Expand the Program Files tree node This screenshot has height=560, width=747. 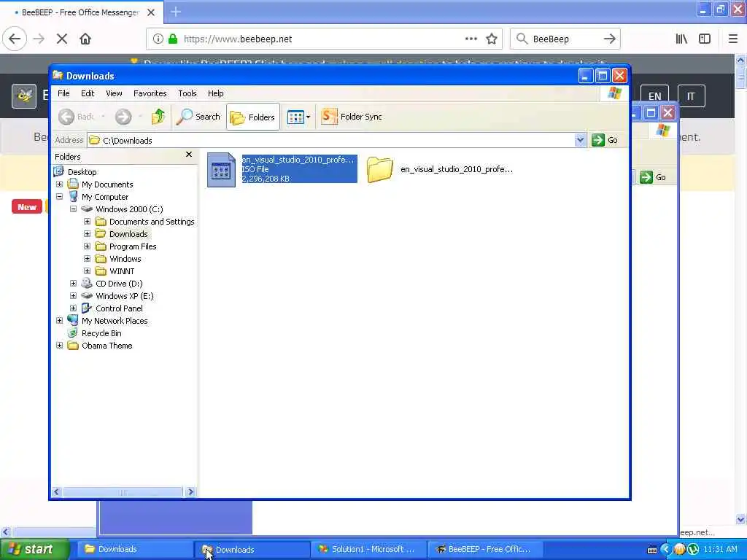click(88, 246)
